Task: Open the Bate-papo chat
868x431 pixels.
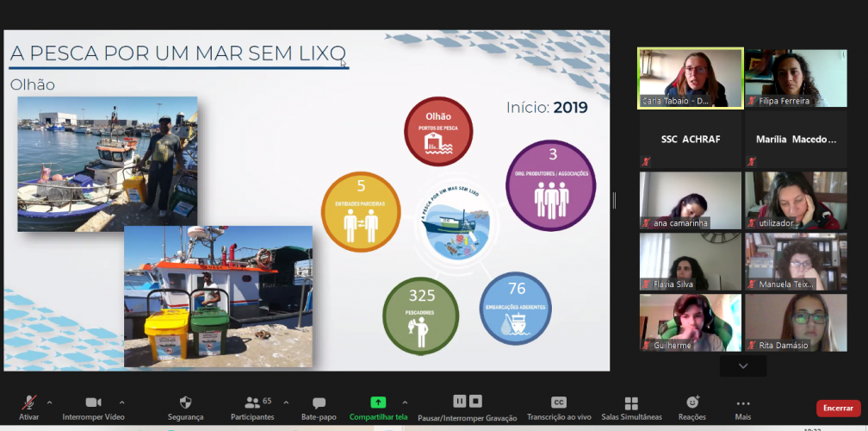Action: pos(319,409)
